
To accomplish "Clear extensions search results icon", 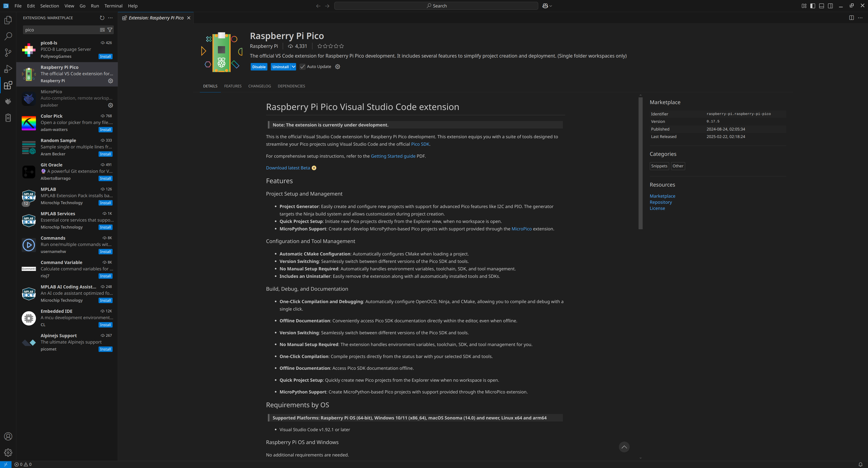I will tap(102, 30).
